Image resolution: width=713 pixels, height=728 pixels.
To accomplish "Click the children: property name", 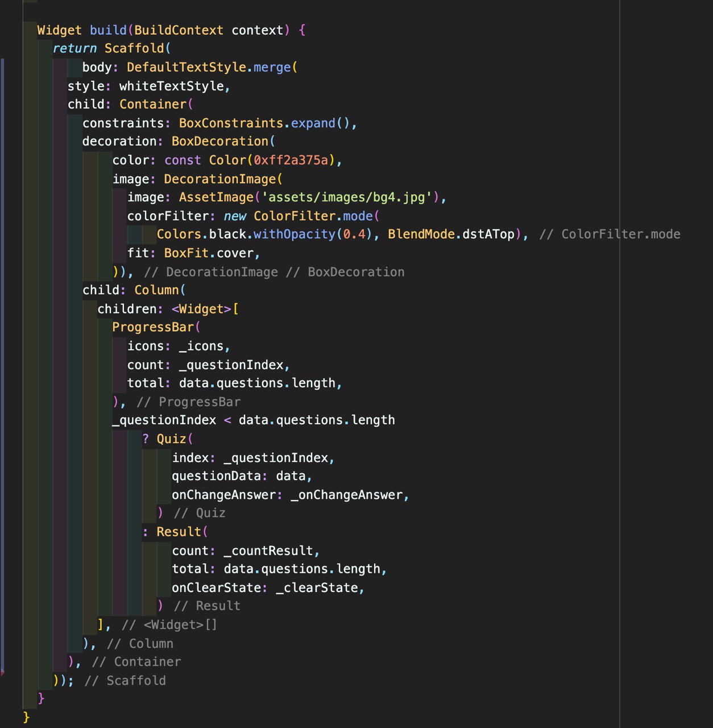I will pos(130,308).
